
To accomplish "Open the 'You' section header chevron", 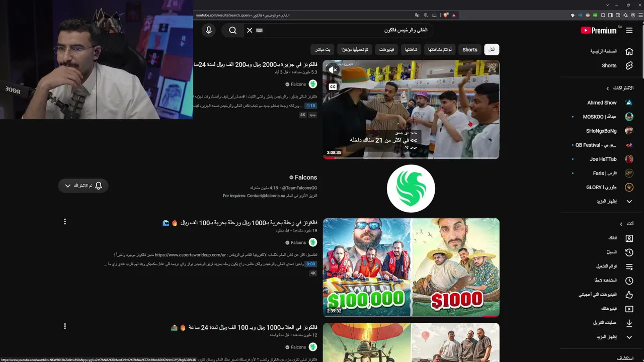I will 621,224.
